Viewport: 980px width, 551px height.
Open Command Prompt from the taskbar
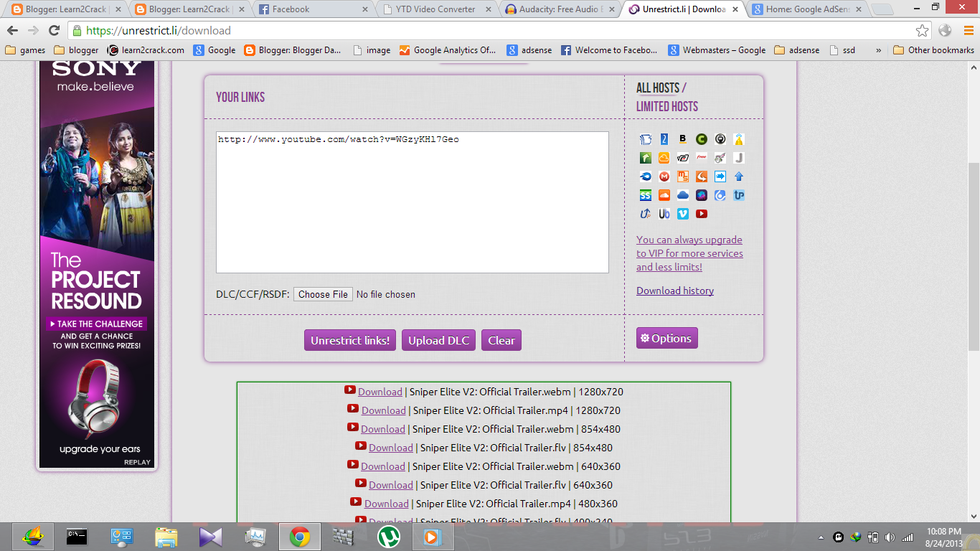[x=77, y=536]
